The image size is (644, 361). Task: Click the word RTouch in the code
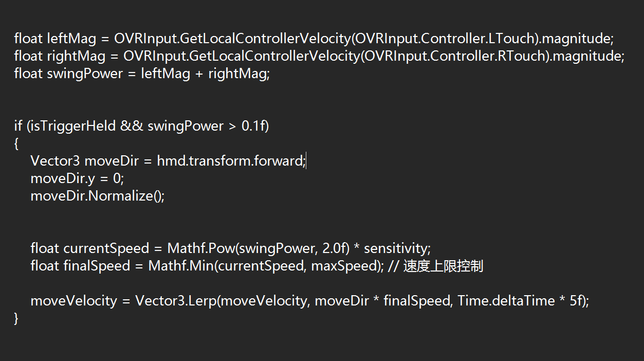(x=518, y=56)
